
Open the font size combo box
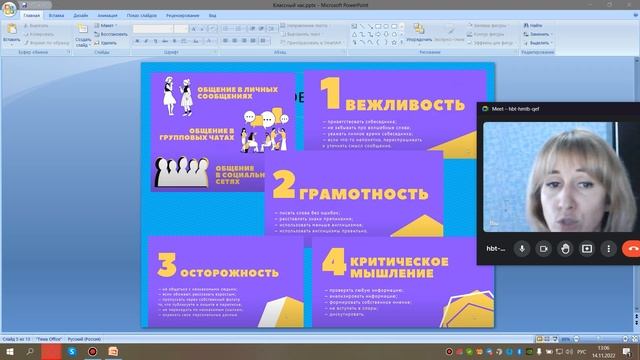click(x=181, y=29)
